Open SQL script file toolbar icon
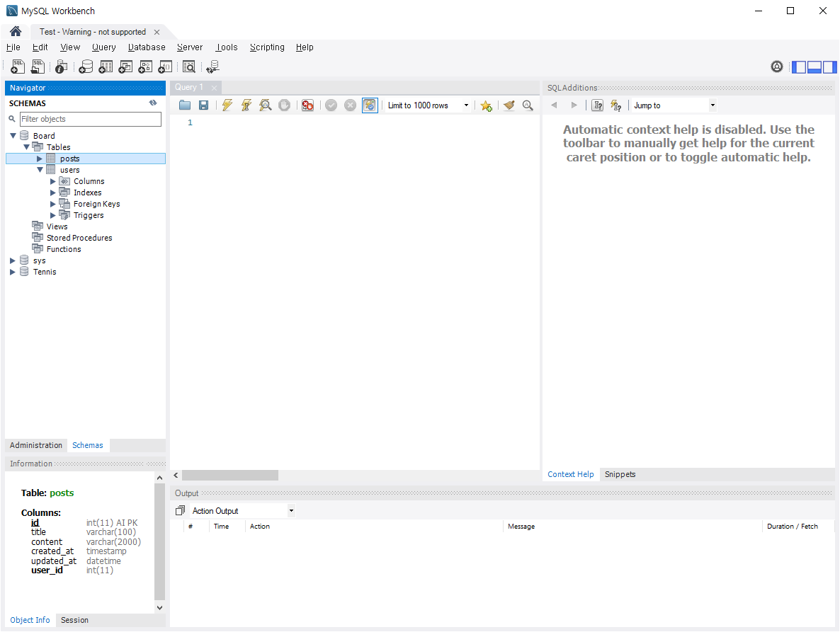Viewport: 840px width, 632px height. coord(38,67)
